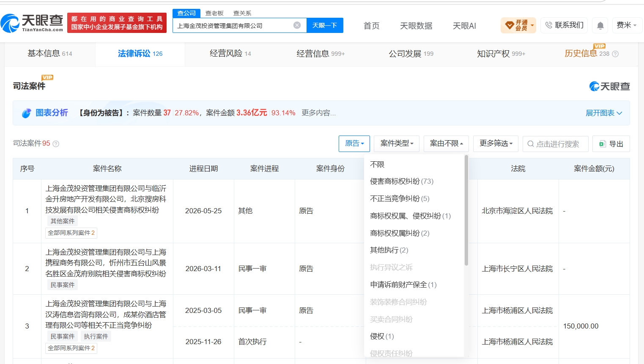Open the 费米 user account menu
This screenshot has height=364, width=644.
click(627, 25)
